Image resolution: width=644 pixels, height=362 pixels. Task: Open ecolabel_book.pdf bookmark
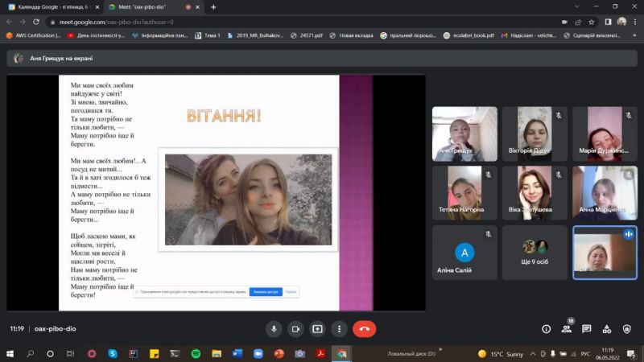[469, 35]
